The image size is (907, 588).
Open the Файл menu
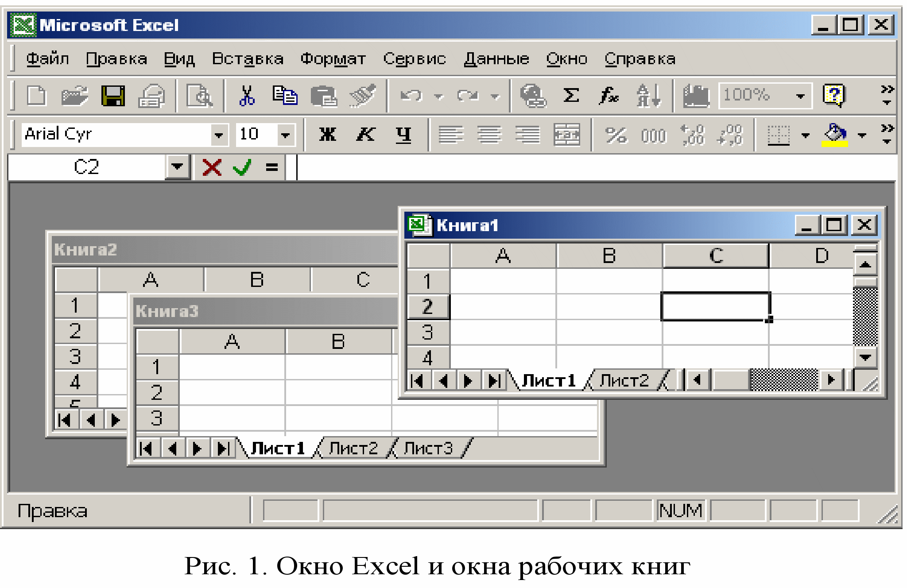click(47, 58)
